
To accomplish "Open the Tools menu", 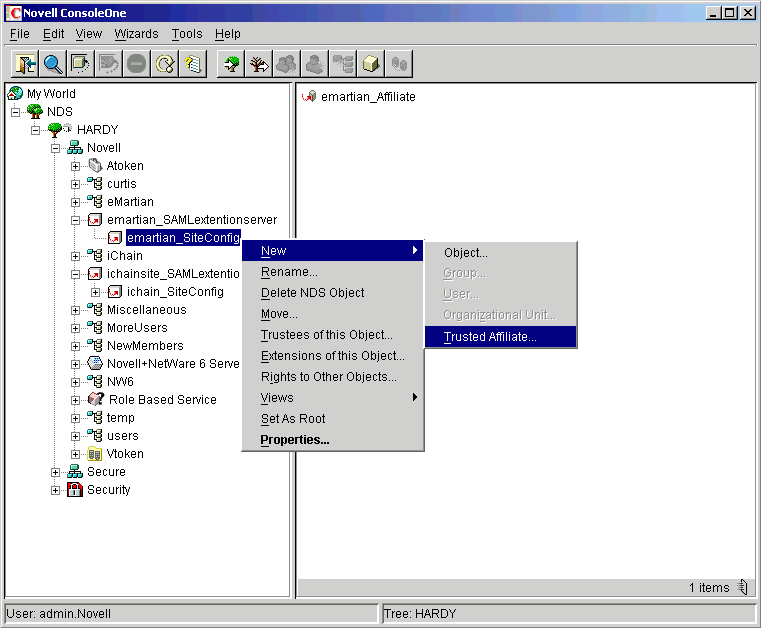I will (x=187, y=33).
